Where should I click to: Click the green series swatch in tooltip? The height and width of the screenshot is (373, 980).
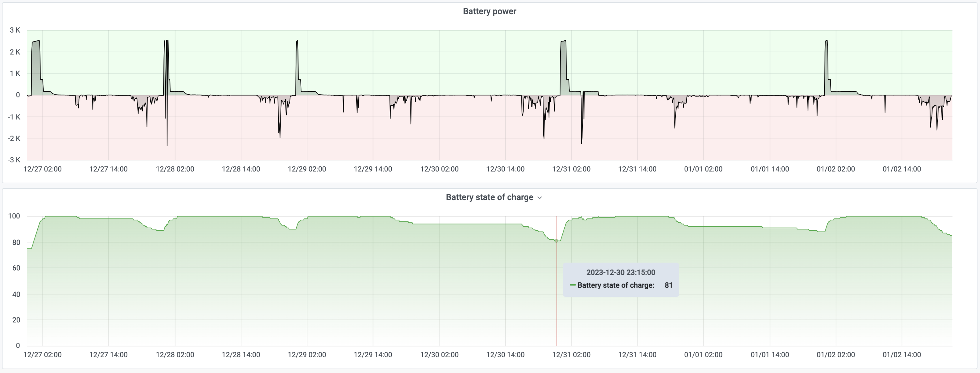pos(572,285)
